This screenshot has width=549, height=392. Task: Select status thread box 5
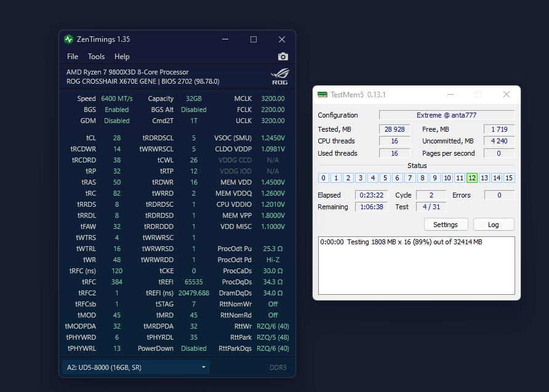(x=385, y=178)
